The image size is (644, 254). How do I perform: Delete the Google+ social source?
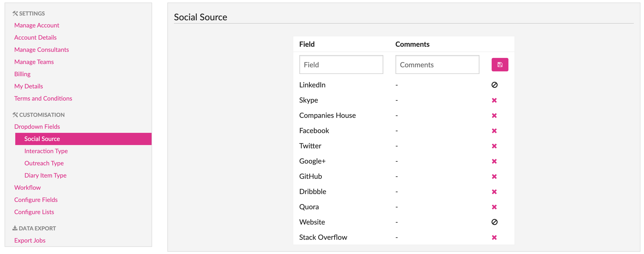pos(494,161)
